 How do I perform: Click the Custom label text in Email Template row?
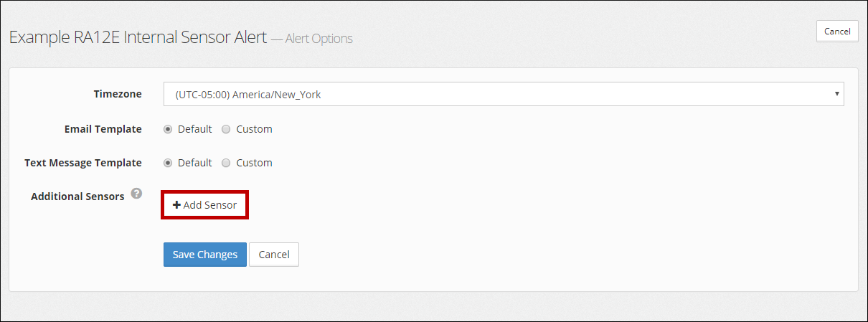pos(255,130)
